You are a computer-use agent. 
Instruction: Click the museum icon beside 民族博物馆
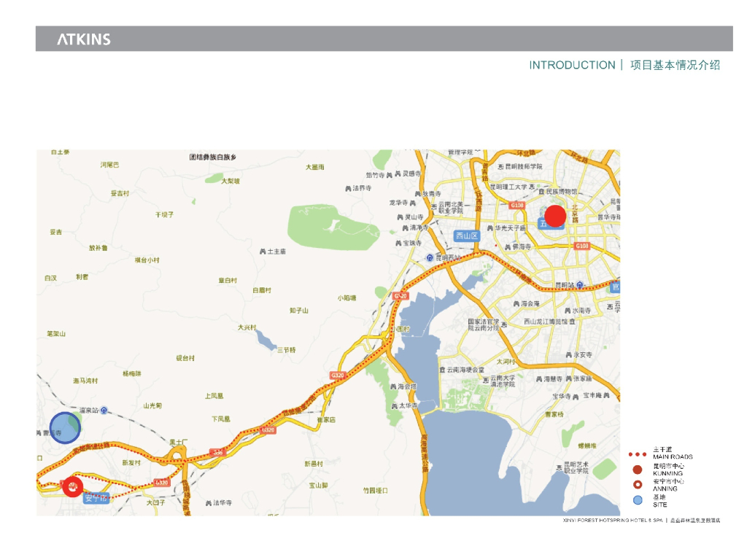[542, 192]
